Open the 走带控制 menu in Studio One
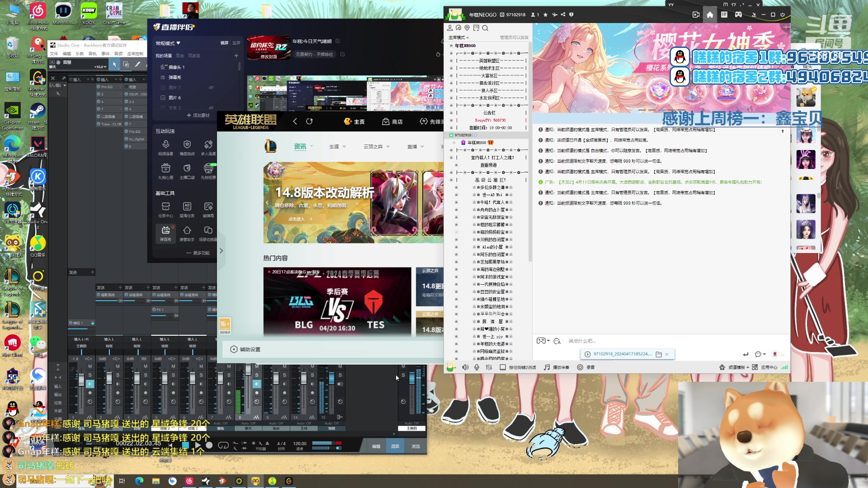Image resolution: width=868 pixels, height=488 pixels. tap(135, 54)
